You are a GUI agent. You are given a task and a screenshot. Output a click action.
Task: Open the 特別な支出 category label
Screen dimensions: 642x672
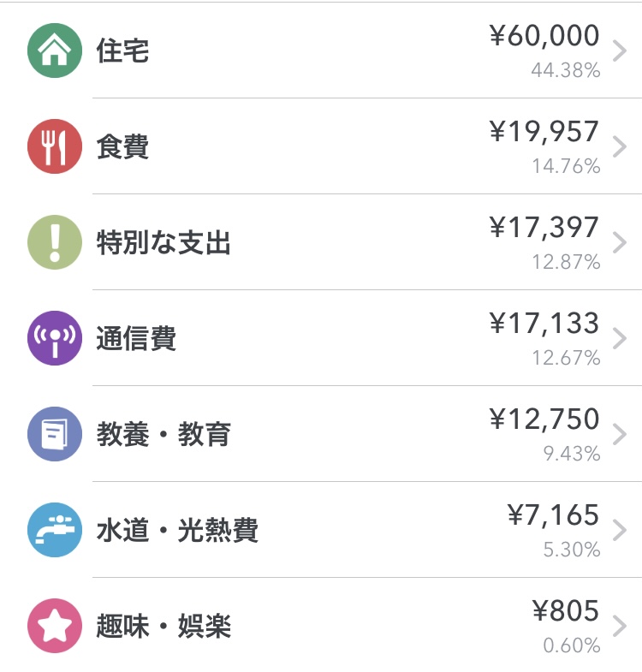coord(163,242)
